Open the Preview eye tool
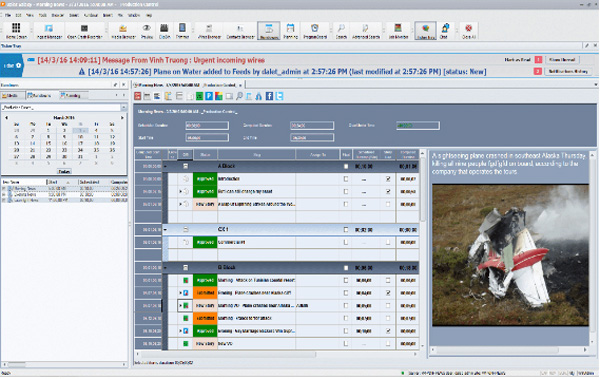The height and width of the screenshot is (379, 600). [x=147, y=31]
